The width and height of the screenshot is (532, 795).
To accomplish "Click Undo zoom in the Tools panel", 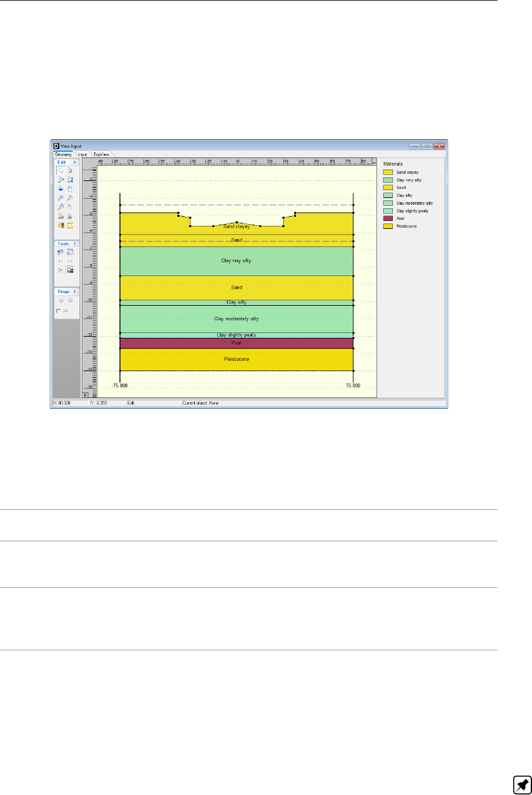I will [x=61, y=252].
